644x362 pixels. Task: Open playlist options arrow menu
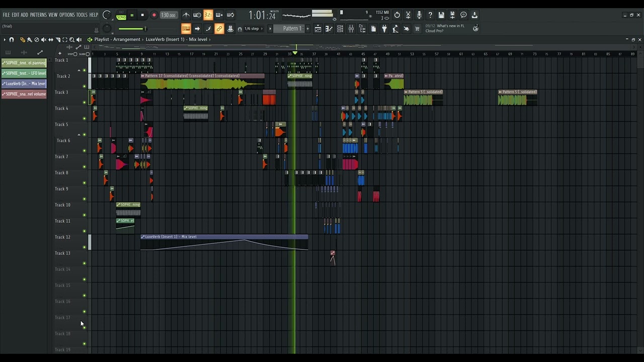click(x=5, y=39)
